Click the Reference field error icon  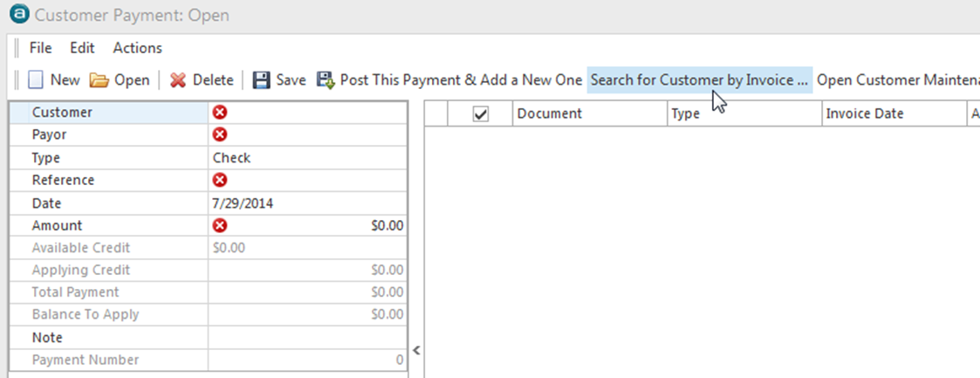tap(220, 180)
